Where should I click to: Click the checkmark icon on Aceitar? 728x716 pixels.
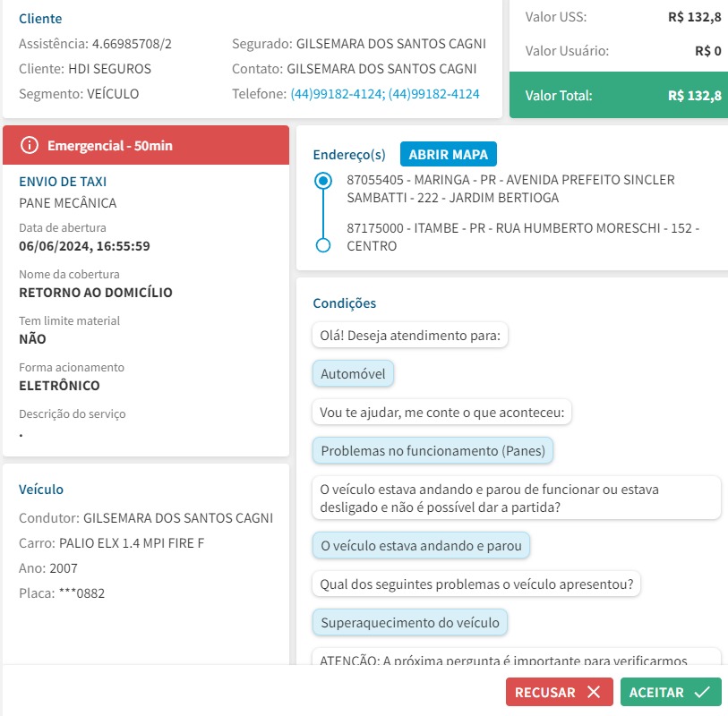click(x=701, y=692)
